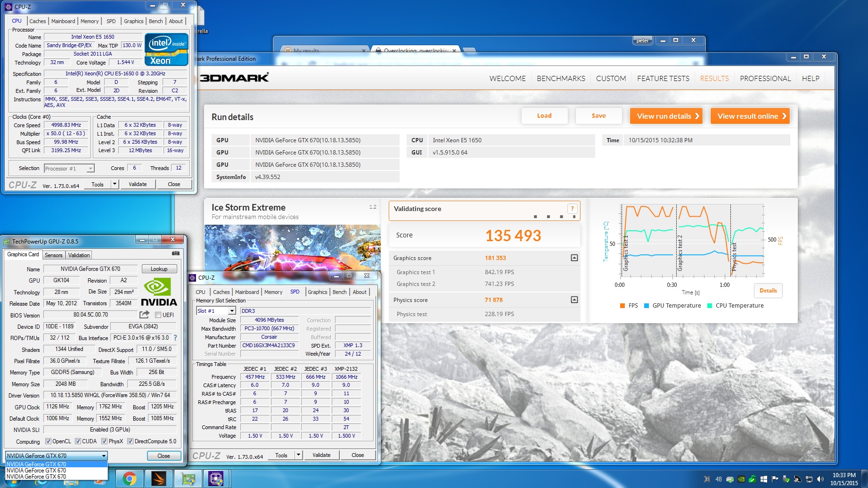Click the GPU-Z title bar chip icon

(7, 242)
